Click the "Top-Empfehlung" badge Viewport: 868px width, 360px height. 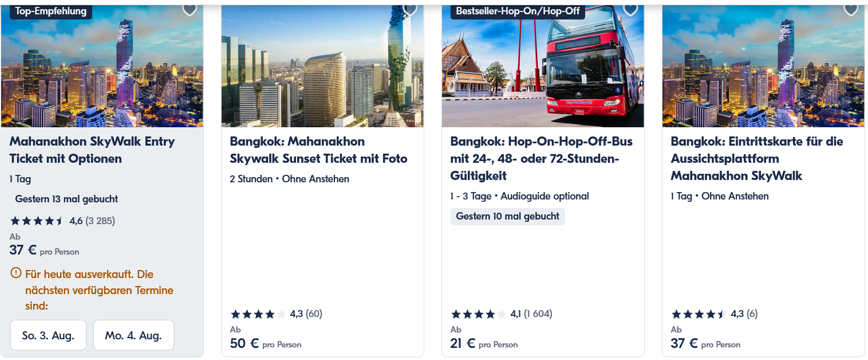50,11
